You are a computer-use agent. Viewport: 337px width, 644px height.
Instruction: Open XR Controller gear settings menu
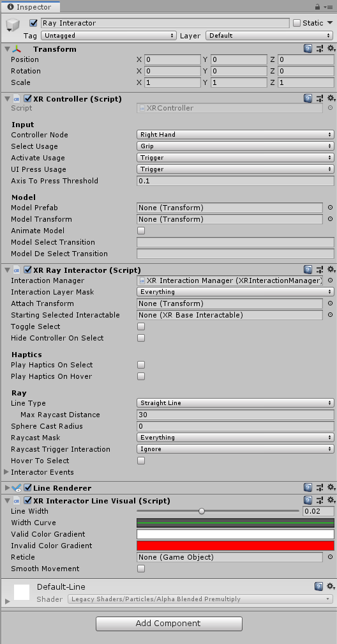(x=331, y=98)
